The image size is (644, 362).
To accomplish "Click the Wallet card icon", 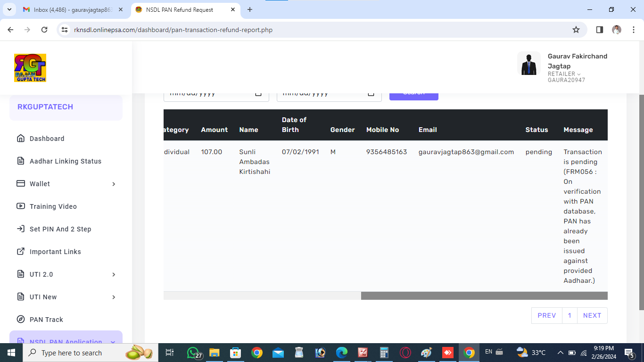I will (21, 184).
